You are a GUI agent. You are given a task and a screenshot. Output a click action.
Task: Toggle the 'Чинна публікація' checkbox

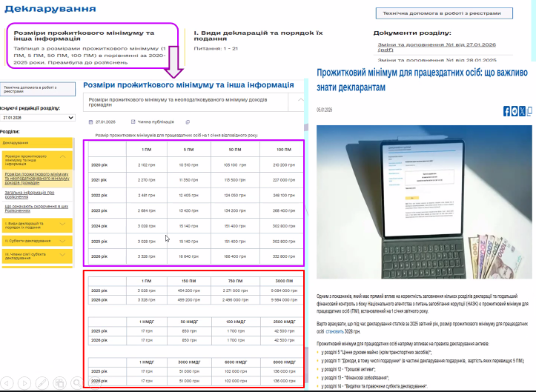pos(133,122)
